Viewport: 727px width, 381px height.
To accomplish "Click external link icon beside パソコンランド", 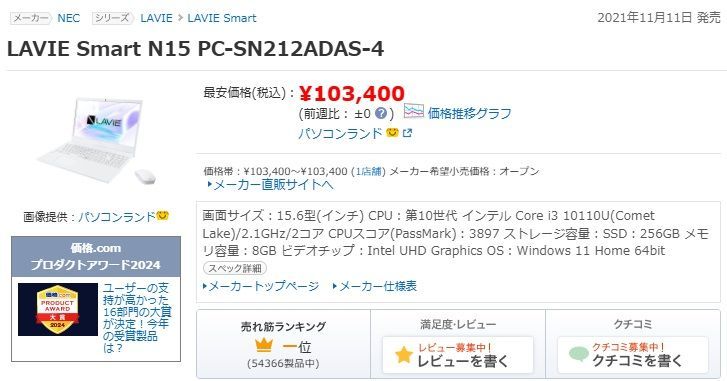I will click(407, 133).
